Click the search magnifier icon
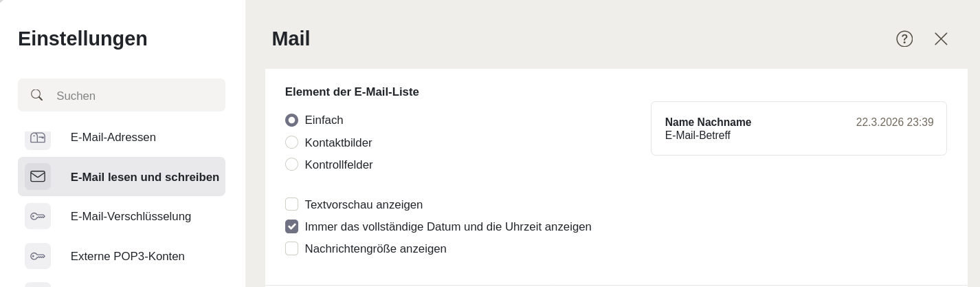980x287 pixels. 37,95
